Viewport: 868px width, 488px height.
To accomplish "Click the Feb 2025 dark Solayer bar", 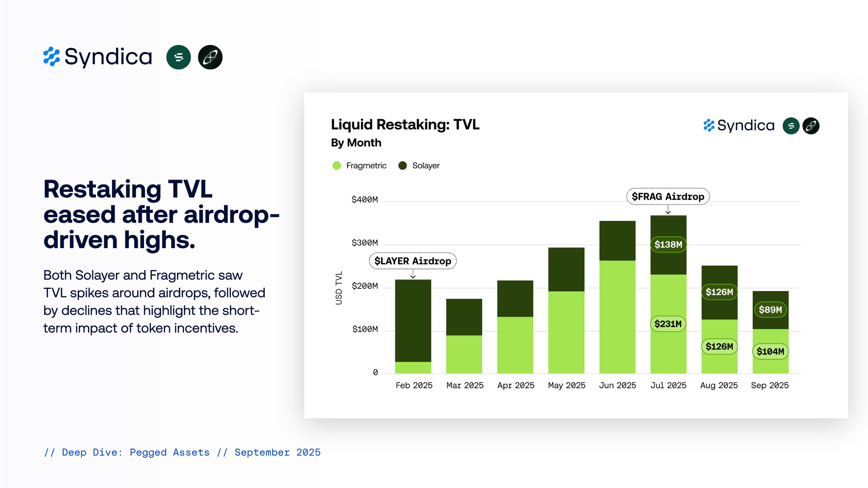I will [x=413, y=321].
